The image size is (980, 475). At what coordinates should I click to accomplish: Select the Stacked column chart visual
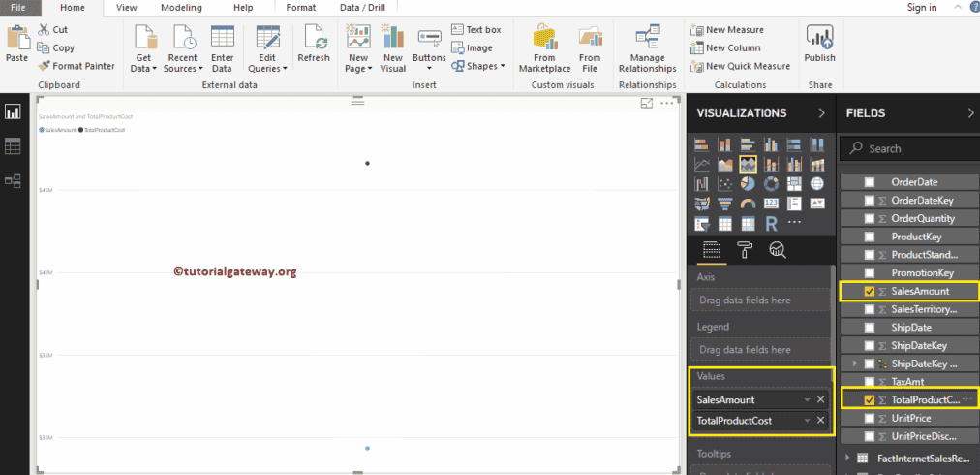click(725, 144)
